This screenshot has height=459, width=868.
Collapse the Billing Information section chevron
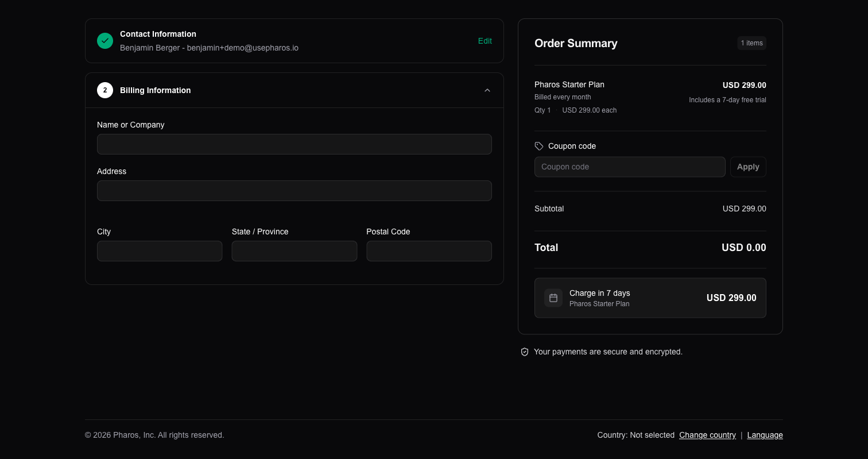(487, 90)
